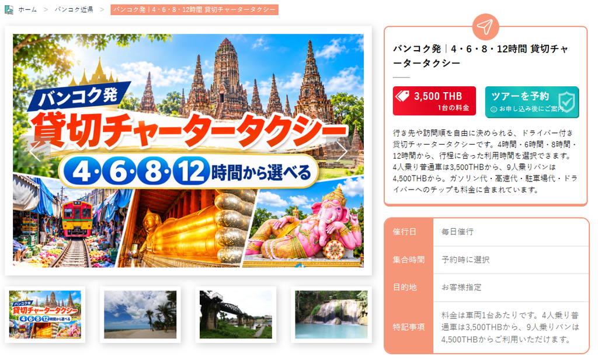The width and height of the screenshot is (598, 364).
Task: Click the 特記事項 row label
Action: [409, 327]
